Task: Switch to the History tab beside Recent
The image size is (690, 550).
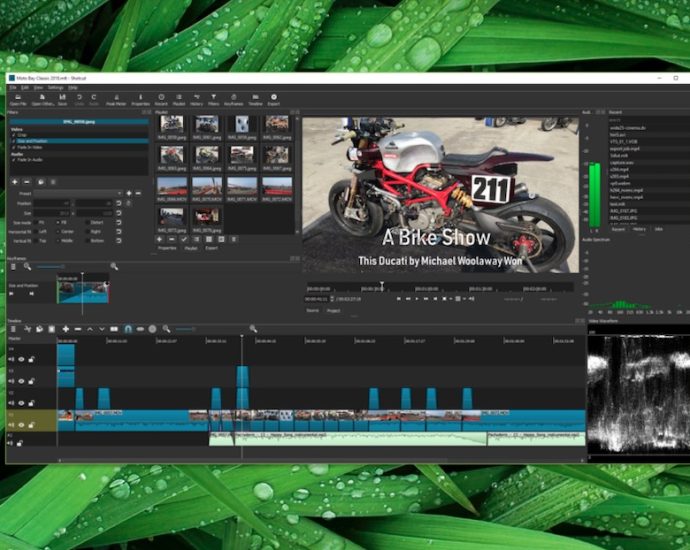Action: point(639,229)
